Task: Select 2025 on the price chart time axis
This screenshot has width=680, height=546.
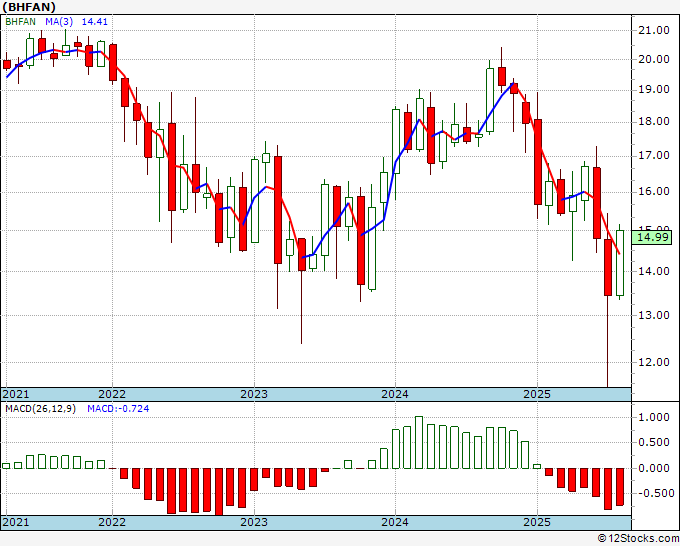Action: click(x=536, y=394)
